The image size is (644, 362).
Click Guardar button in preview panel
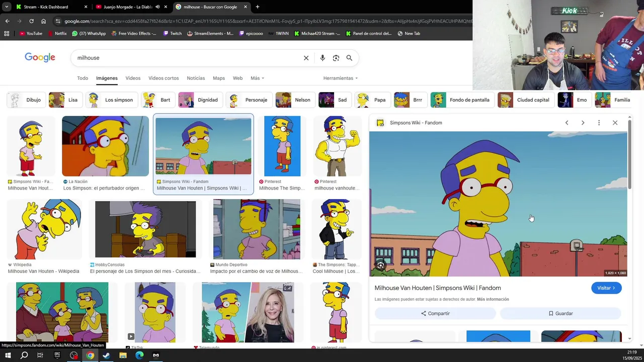point(560,313)
